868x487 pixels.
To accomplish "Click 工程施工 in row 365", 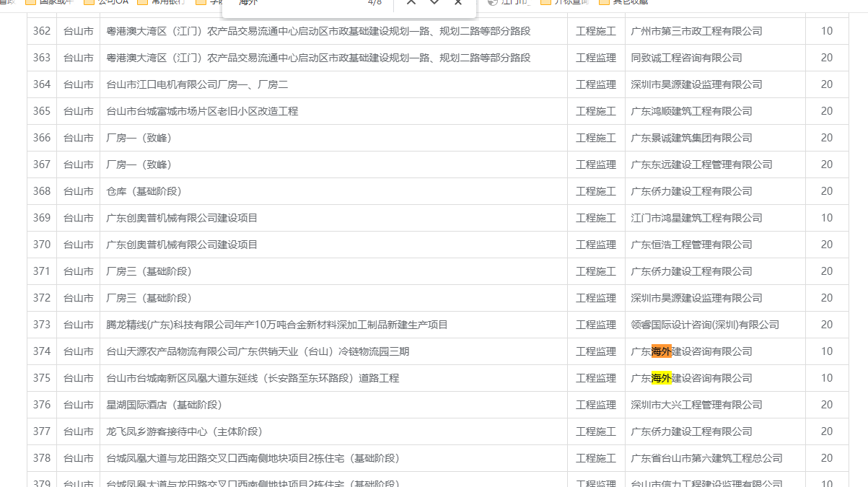I will pos(596,111).
